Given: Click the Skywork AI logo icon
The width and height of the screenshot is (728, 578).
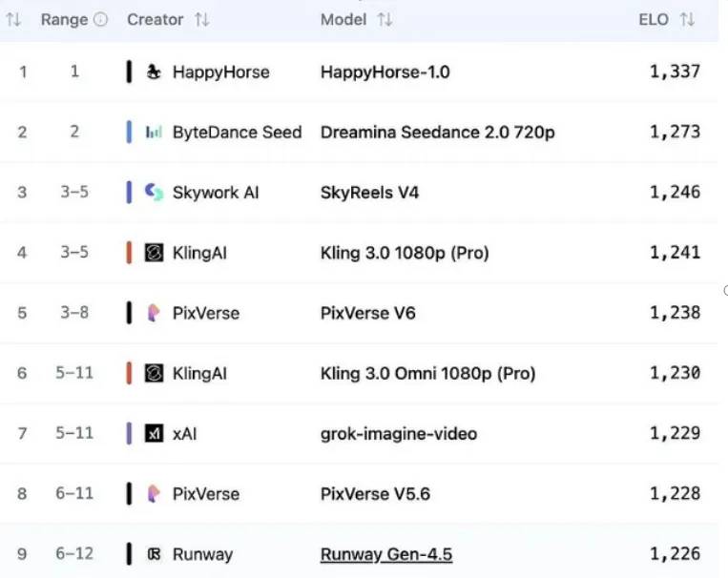Looking at the screenshot, I should pyautogui.click(x=154, y=193).
